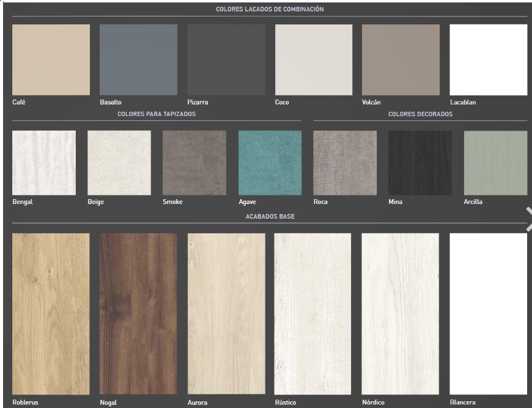Select the Nórdico white wood finish

pos(401,313)
